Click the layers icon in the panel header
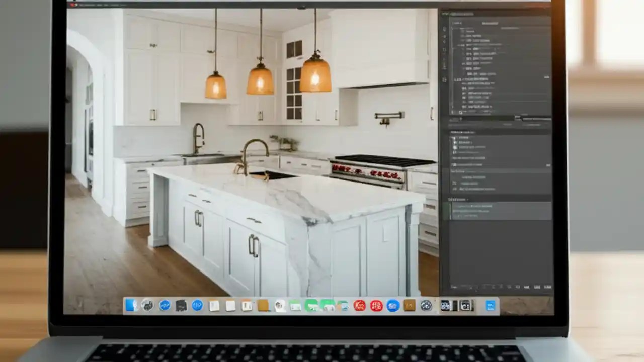644x362 pixels. (446, 14)
